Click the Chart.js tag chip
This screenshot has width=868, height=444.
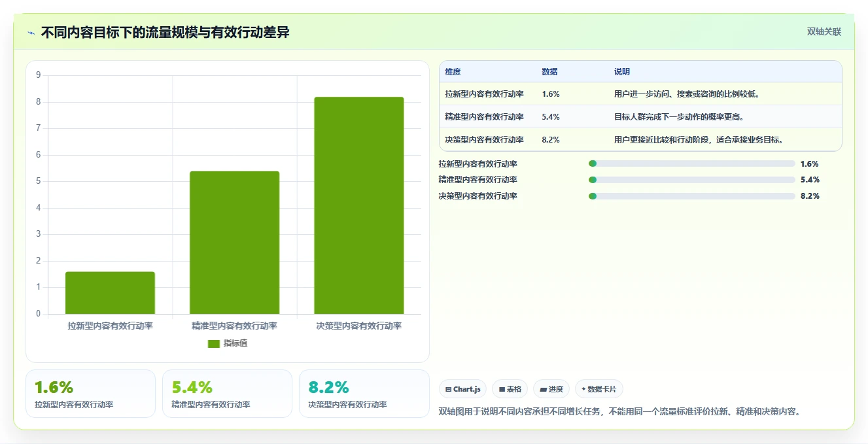(462, 389)
